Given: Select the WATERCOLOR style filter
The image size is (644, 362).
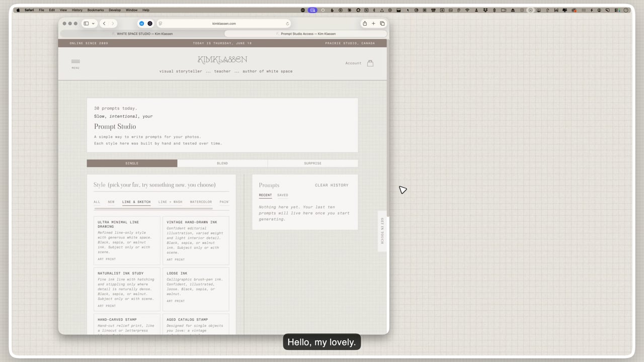Looking at the screenshot, I should (x=201, y=202).
